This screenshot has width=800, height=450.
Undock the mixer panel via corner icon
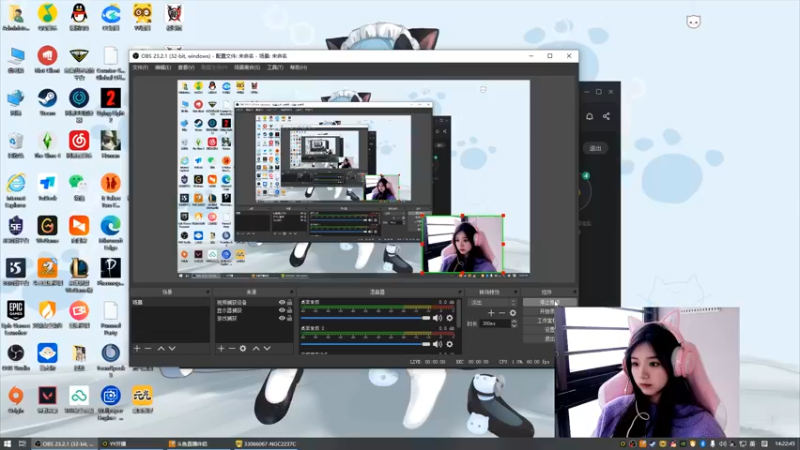(459, 292)
